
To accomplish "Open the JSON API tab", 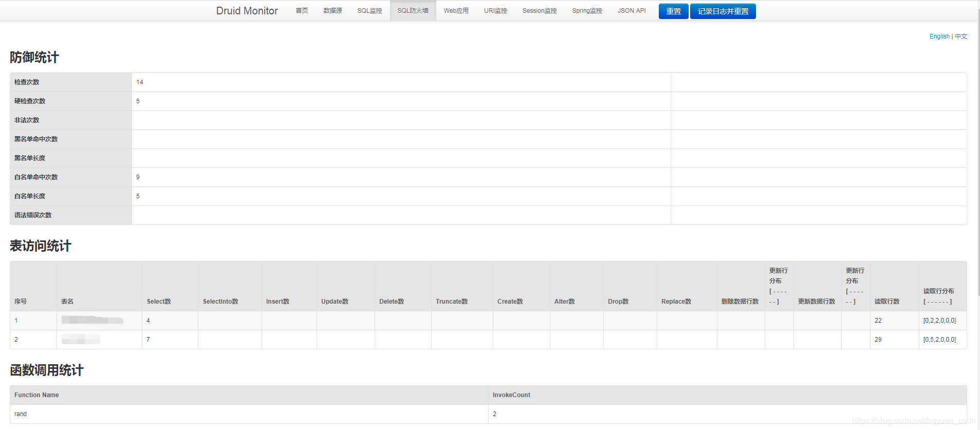I will (632, 11).
